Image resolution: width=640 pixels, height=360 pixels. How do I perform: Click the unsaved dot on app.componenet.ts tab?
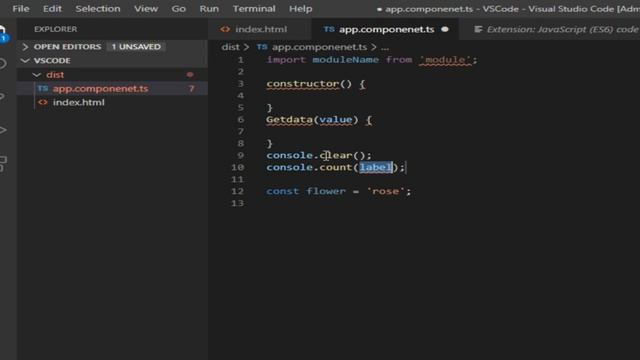tap(445, 29)
